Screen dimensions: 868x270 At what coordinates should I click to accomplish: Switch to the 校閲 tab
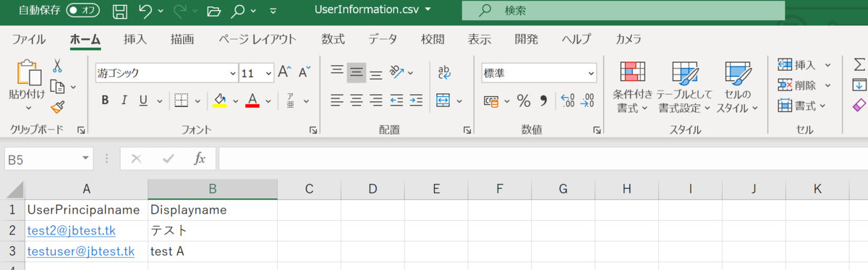pyautogui.click(x=433, y=39)
